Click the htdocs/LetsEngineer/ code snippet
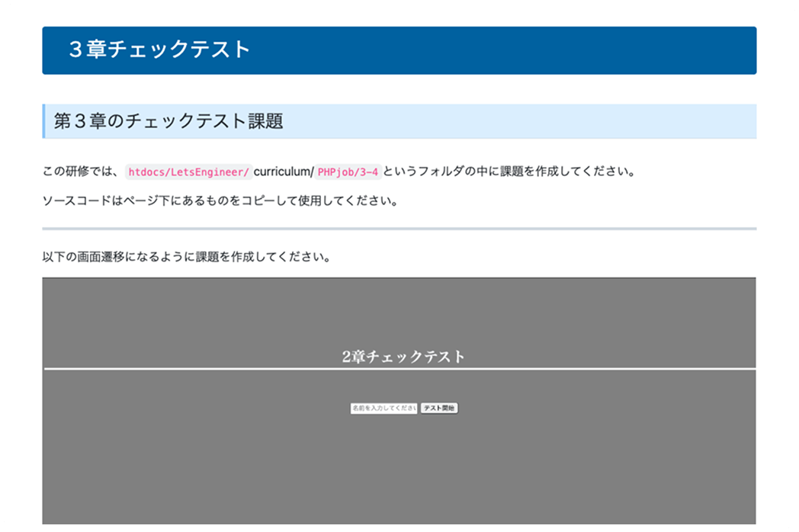 pos(188,171)
